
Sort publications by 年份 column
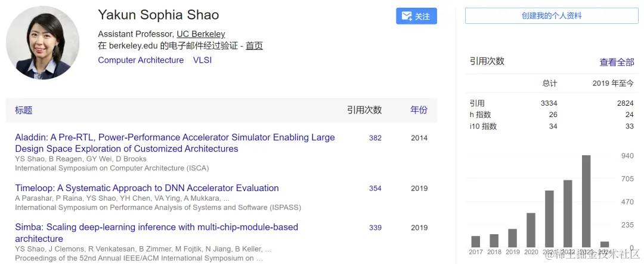pos(419,110)
